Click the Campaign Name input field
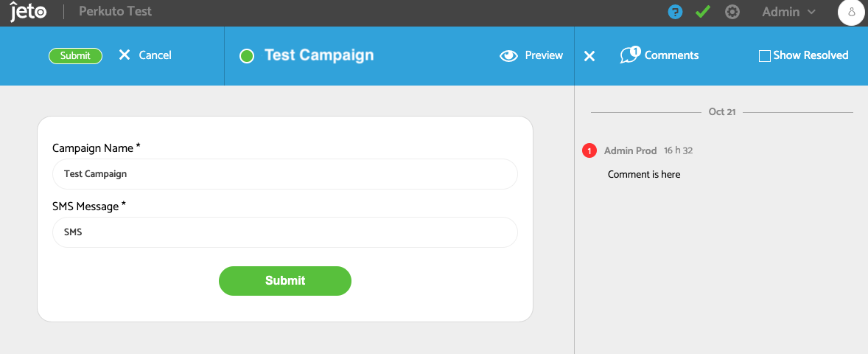Screen dimensions: 868x354 click(x=285, y=174)
